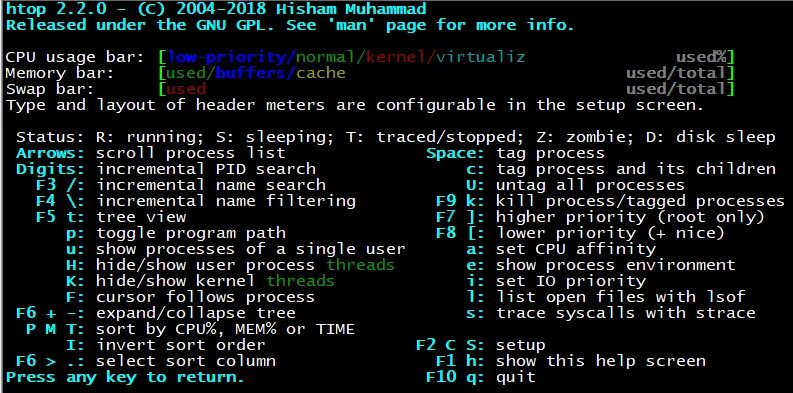Click the 'htop 2.2.0' title line
The image size is (793, 393).
(216, 9)
